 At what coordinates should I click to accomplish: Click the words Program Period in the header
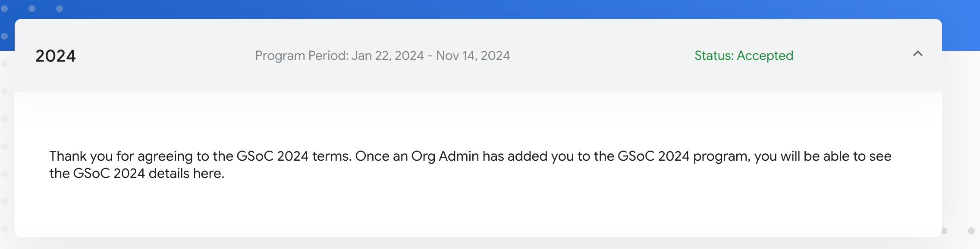pyautogui.click(x=302, y=56)
